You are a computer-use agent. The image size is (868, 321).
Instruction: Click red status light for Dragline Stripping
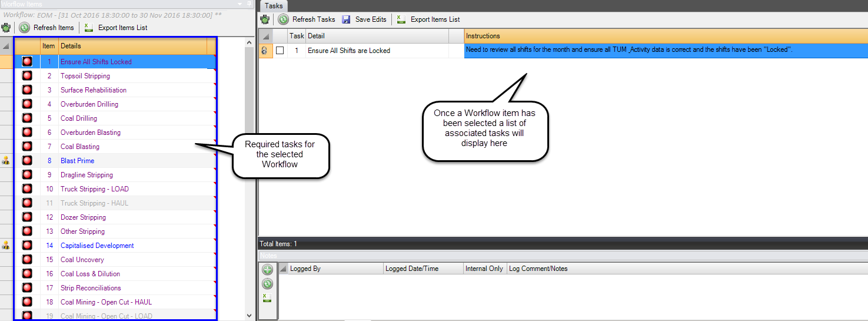pos(27,174)
